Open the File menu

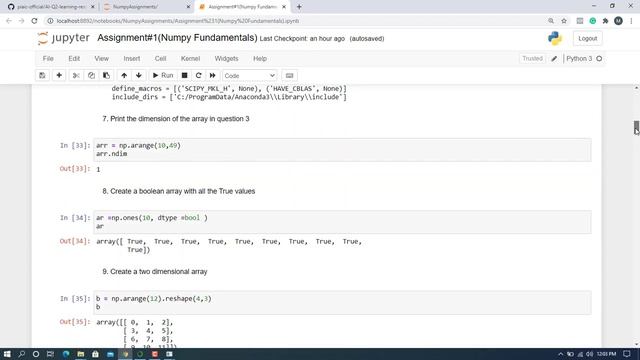(x=48, y=58)
